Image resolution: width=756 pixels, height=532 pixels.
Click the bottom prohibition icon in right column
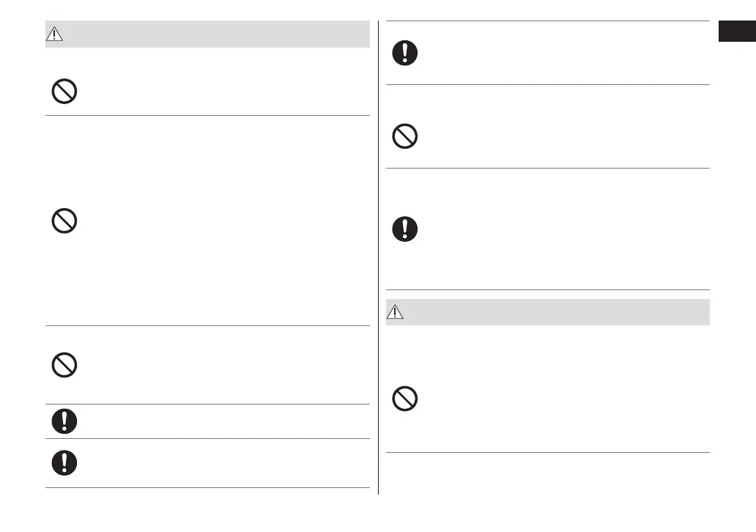[x=404, y=398]
